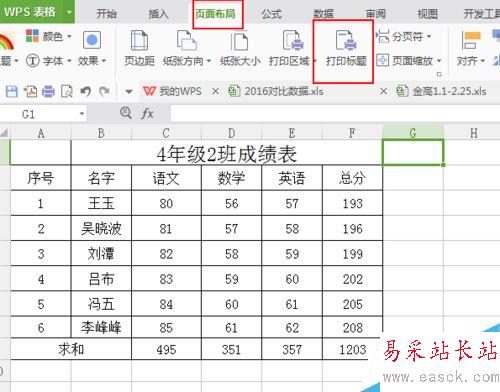Click the redo arrow icon
The height and width of the screenshot is (392, 500).
tap(104, 91)
